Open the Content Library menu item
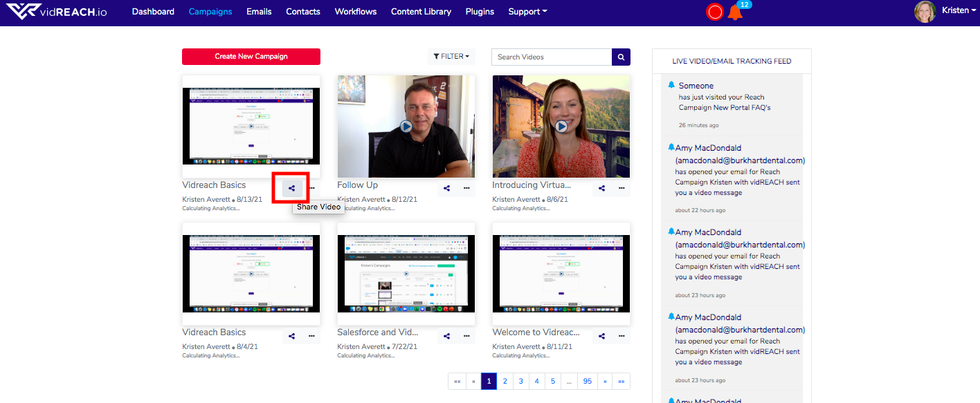Screen dimensions: 980x403 pos(421,12)
